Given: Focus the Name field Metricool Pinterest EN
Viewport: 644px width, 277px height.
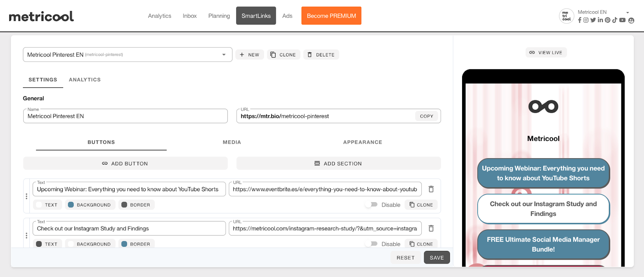Looking at the screenshot, I should pos(125,116).
